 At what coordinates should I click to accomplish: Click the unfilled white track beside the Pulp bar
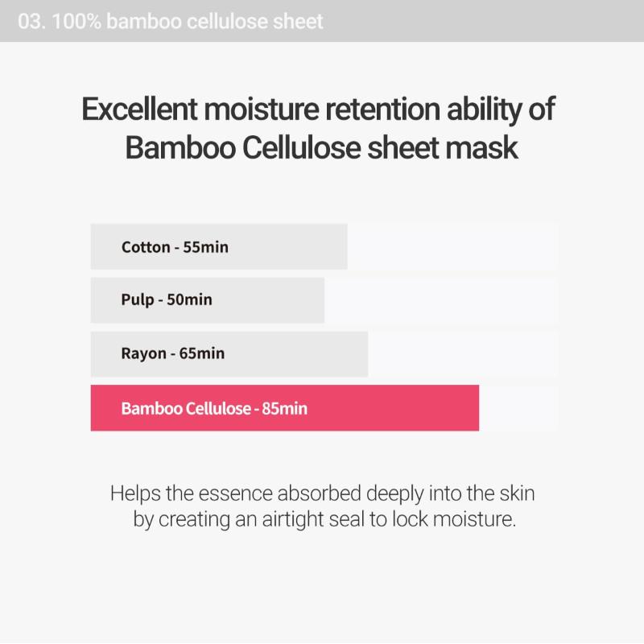(x=441, y=300)
